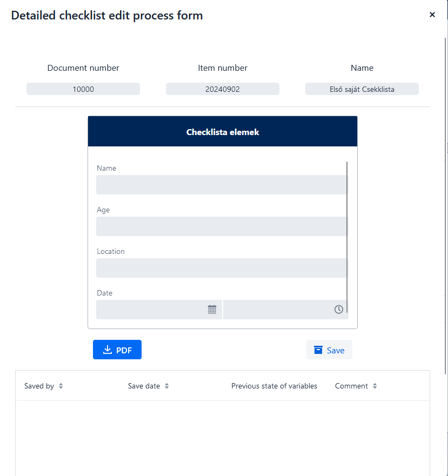The width and height of the screenshot is (448, 476).
Task: Click the checklist items inner scrollbar
Action: click(x=347, y=237)
